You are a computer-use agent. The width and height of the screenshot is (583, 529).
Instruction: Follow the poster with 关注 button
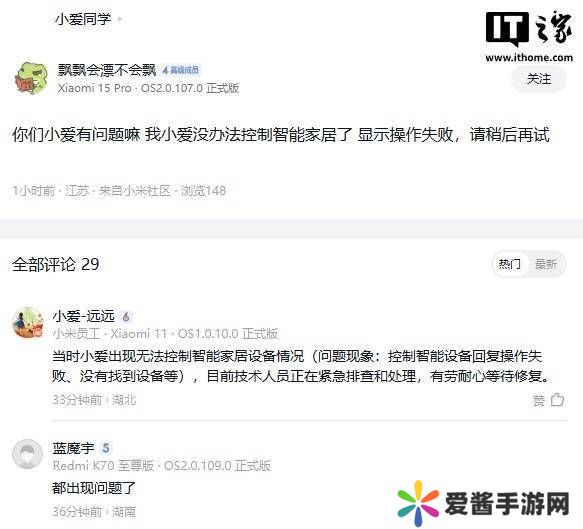539,79
